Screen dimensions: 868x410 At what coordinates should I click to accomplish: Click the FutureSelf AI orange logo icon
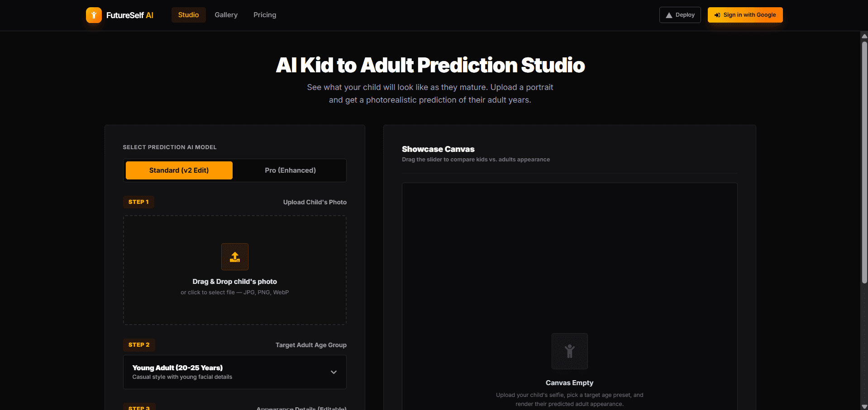[x=94, y=15]
